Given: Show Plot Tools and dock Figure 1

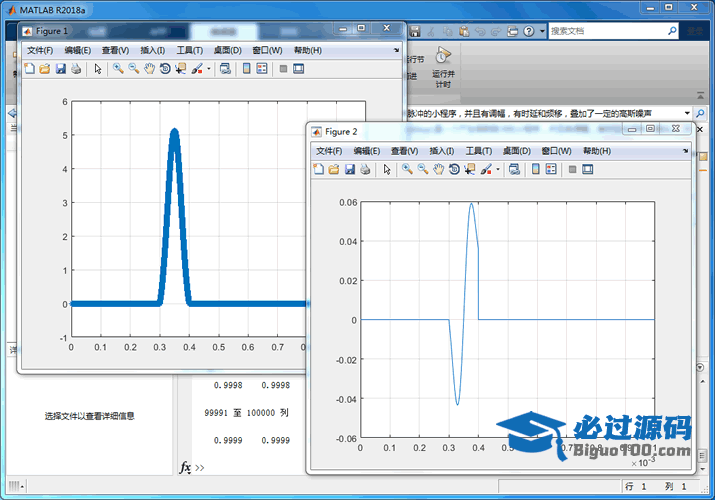Looking at the screenshot, I should tap(299, 69).
